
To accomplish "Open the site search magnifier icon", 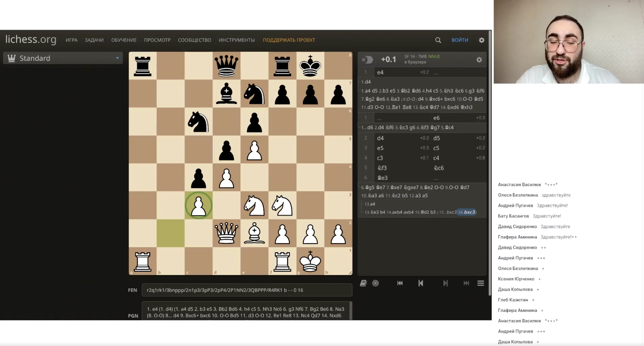I will [438, 40].
